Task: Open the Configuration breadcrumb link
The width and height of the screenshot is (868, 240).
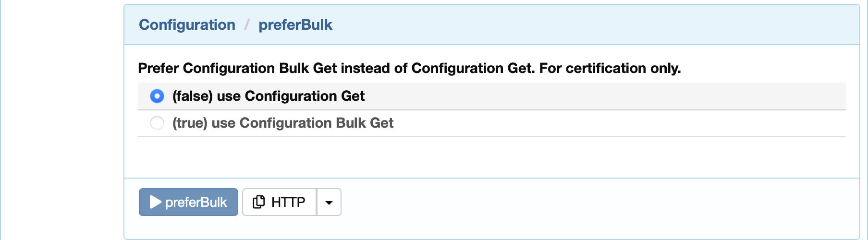Action: pos(187,25)
